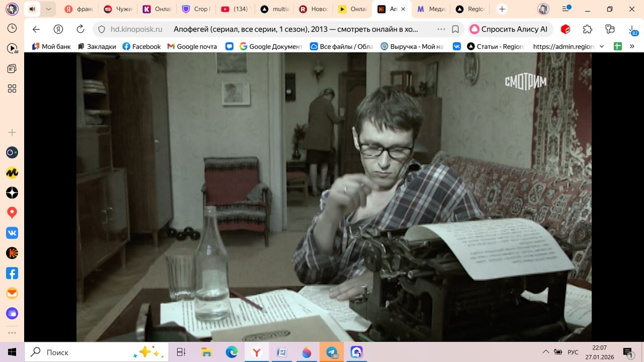Open the extensions puzzle icon

point(588,29)
